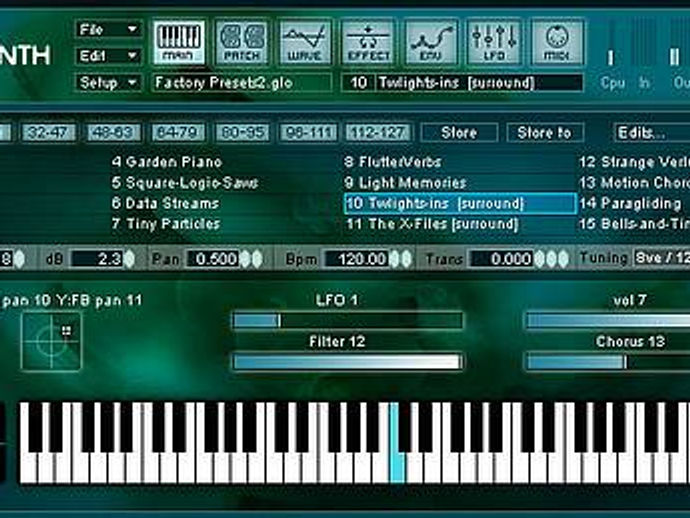Expand the Setup dropdown menu
This screenshot has height=518, width=690.
[x=108, y=83]
